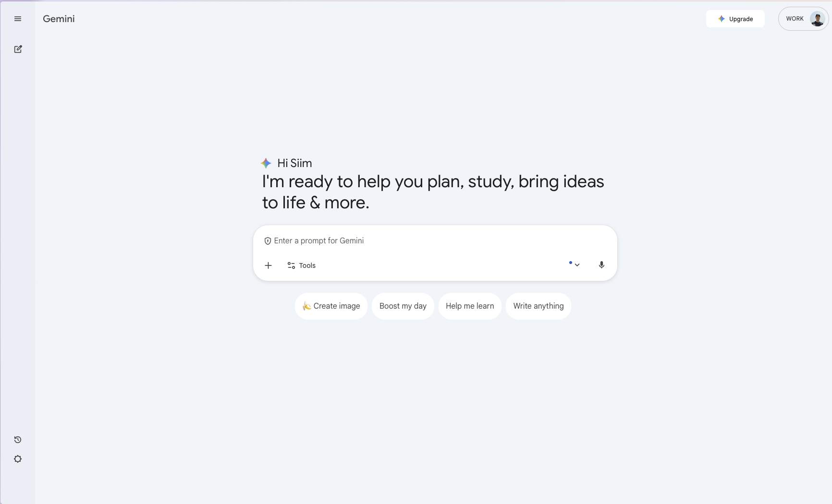Select the Write anything chip
The height and width of the screenshot is (504, 832).
pos(538,306)
